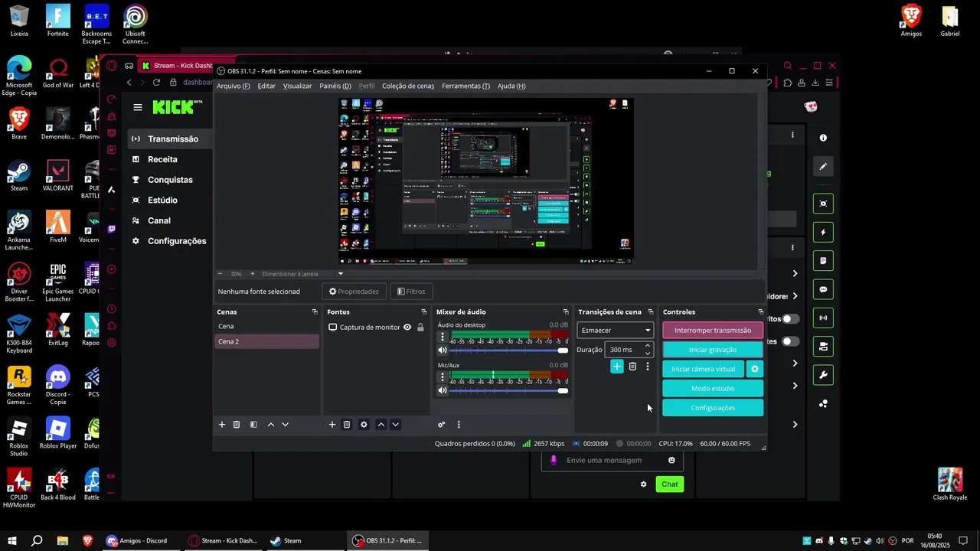Undock the Transições de cena panel
The height and width of the screenshot is (551, 980).
pyautogui.click(x=651, y=311)
